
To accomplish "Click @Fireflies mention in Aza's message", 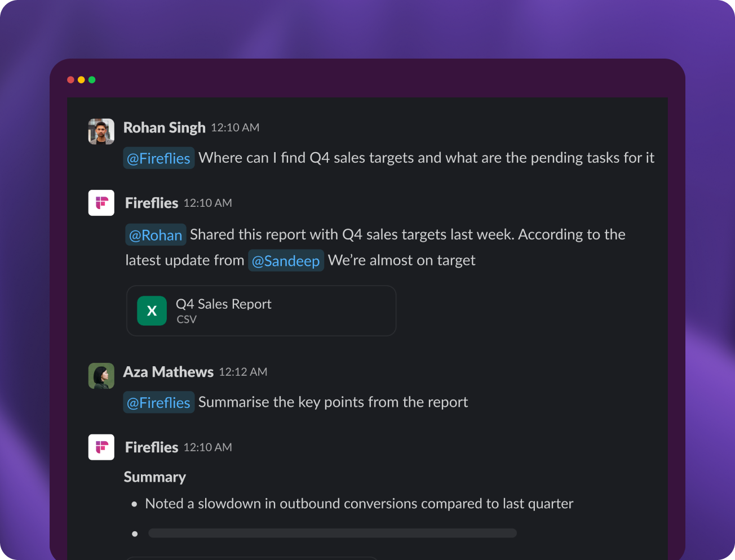I will tap(158, 403).
